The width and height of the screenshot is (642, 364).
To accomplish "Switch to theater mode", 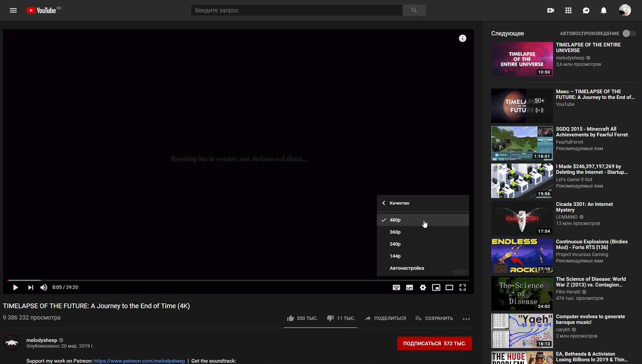I will point(449,288).
